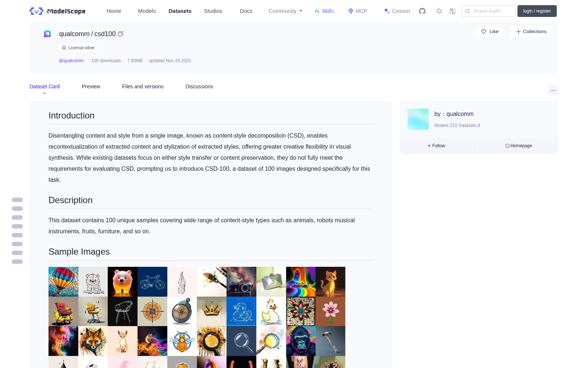The width and height of the screenshot is (588, 368).
Task: Open the GitHub icon link
Action: pyautogui.click(x=422, y=11)
